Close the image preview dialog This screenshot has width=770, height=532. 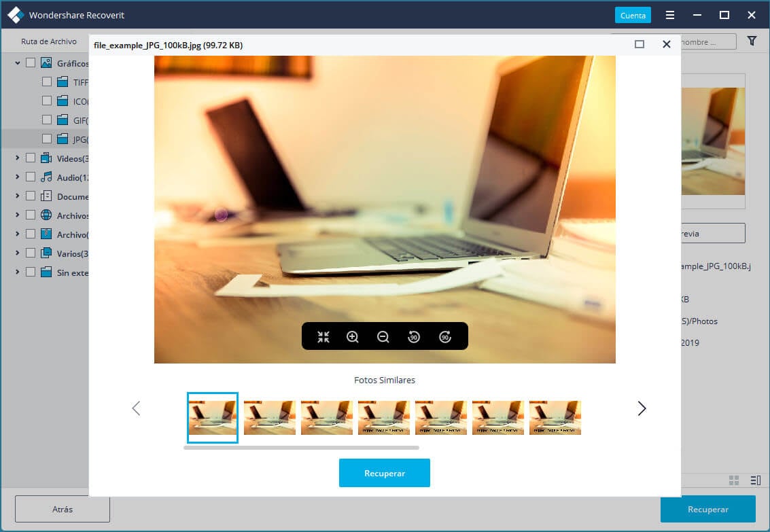pyautogui.click(x=667, y=44)
